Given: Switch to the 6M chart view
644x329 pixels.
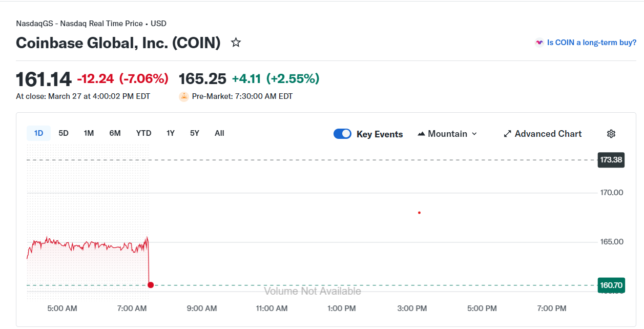Looking at the screenshot, I should [115, 133].
